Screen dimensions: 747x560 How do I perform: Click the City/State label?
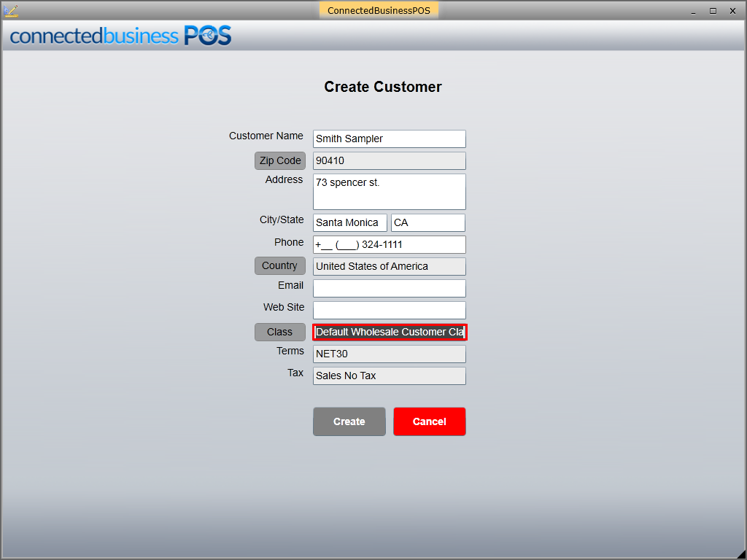click(282, 219)
